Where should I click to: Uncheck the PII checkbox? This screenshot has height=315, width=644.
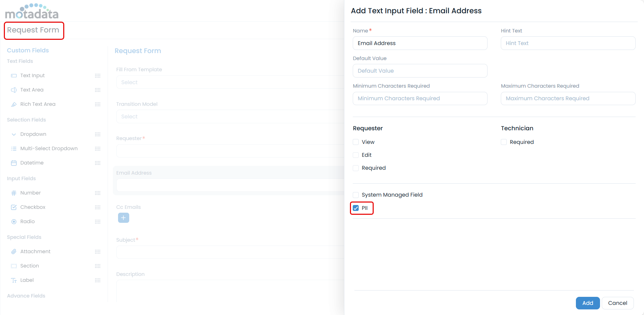pyautogui.click(x=356, y=208)
